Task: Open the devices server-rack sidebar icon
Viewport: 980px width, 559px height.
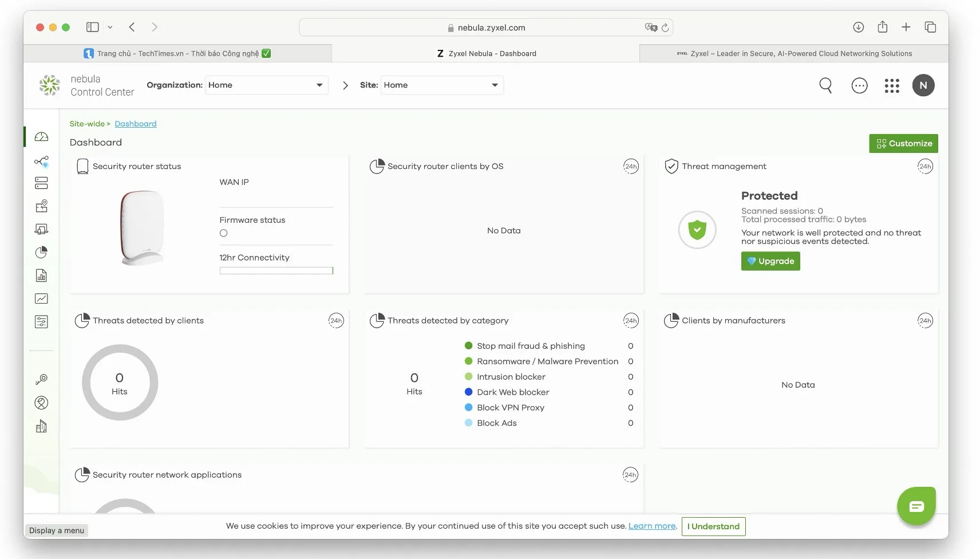Action: point(41,183)
